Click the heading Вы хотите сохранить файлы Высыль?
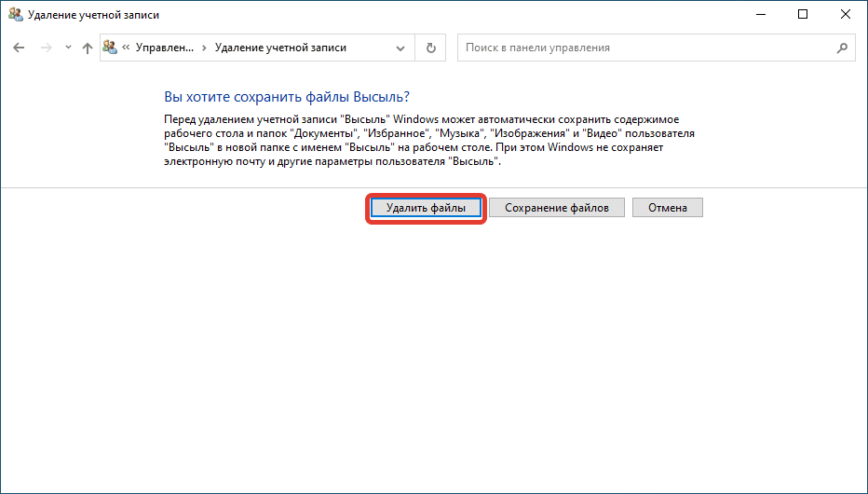The width and height of the screenshot is (868, 494). pyautogui.click(x=287, y=97)
